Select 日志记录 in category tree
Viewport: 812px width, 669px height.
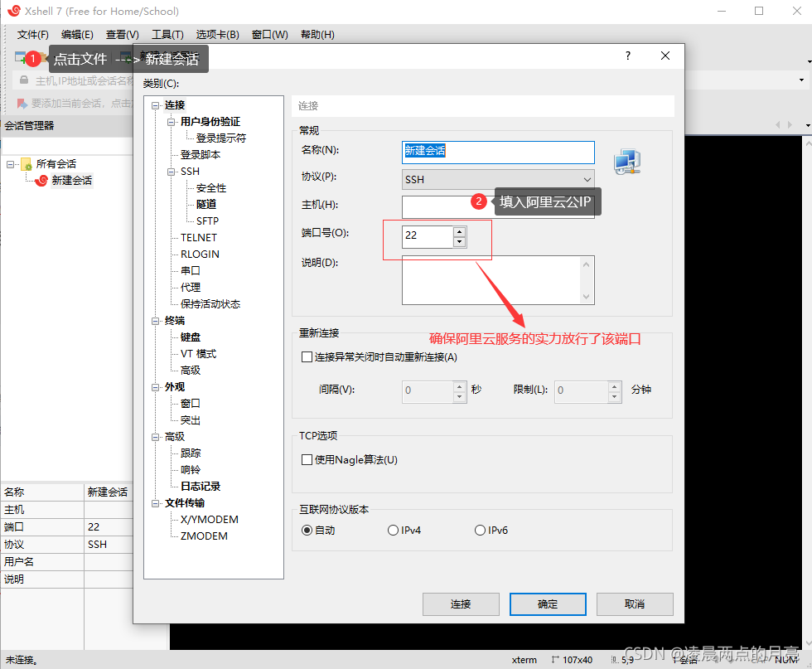[201, 487]
